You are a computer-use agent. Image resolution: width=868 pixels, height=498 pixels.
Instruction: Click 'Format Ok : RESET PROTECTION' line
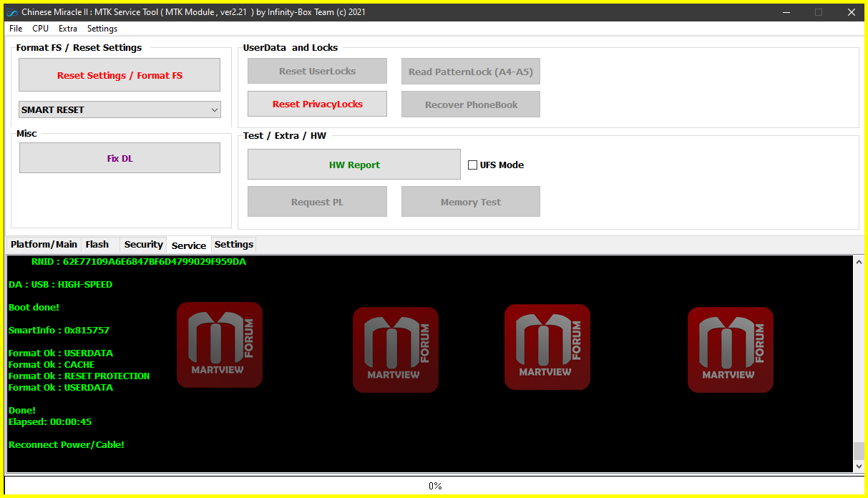click(79, 376)
